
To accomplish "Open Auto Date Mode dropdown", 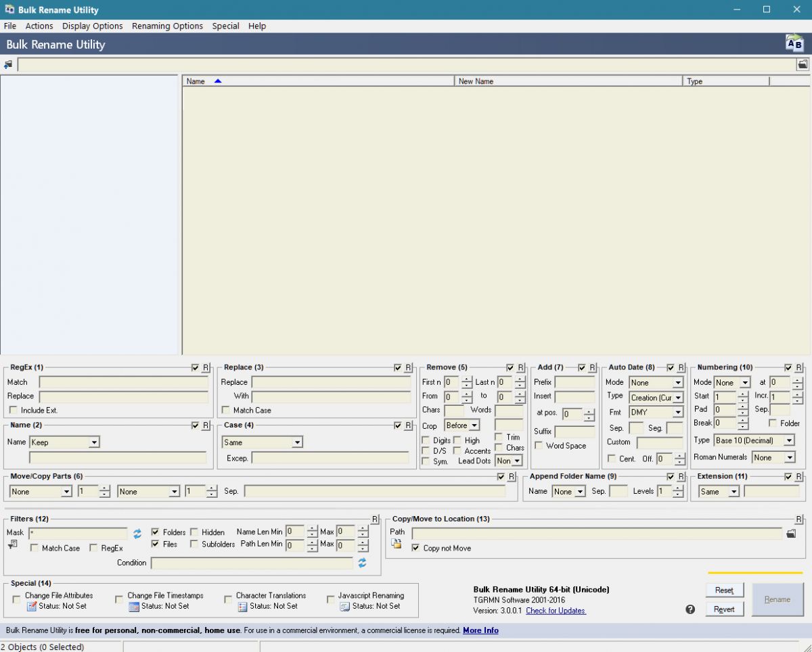I will coord(656,383).
